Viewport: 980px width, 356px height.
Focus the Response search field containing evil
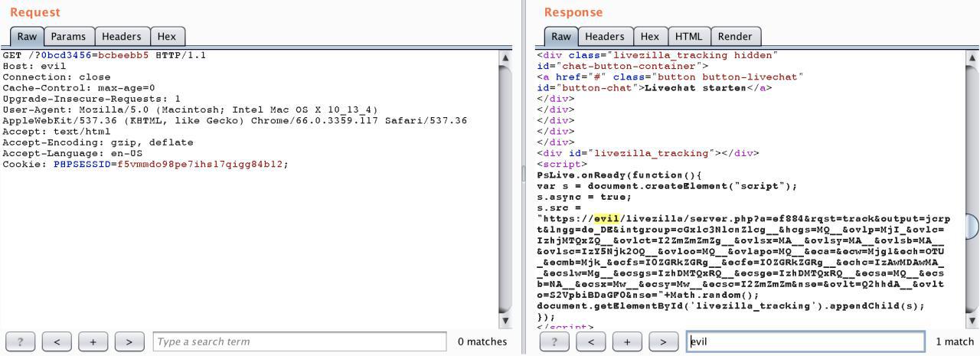tap(805, 341)
